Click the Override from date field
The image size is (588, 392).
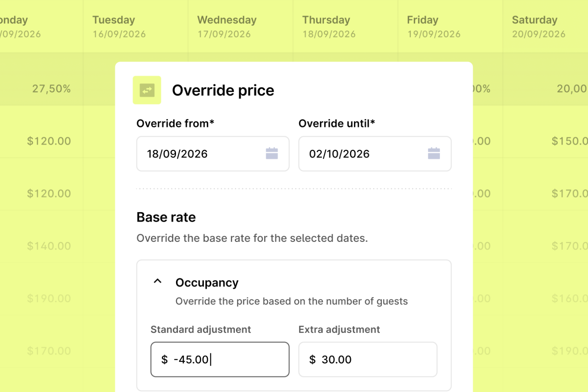[x=213, y=154]
